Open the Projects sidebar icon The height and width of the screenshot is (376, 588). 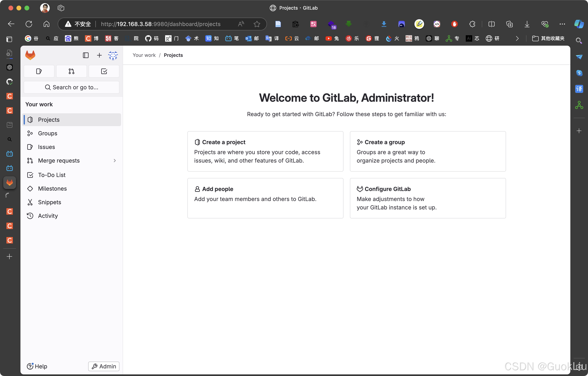30,120
